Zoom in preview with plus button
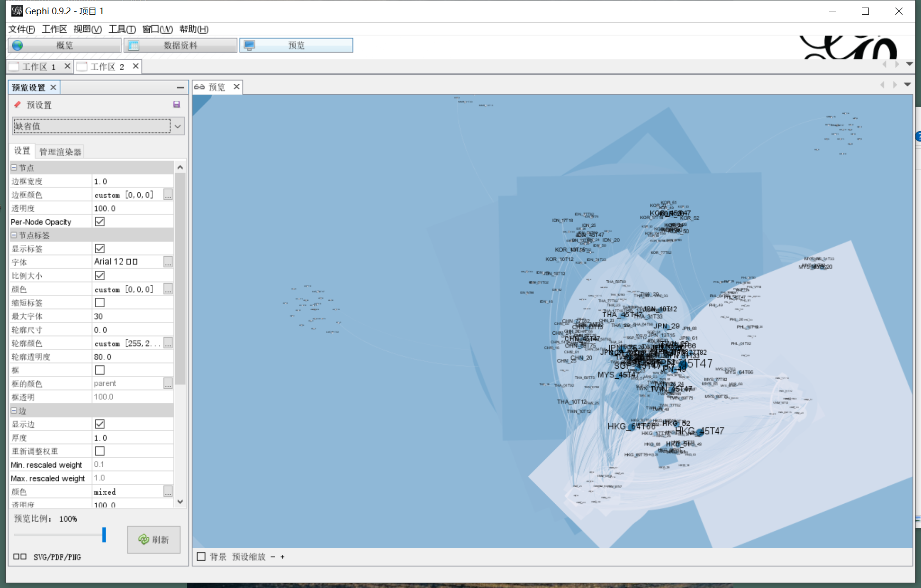 (282, 557)
